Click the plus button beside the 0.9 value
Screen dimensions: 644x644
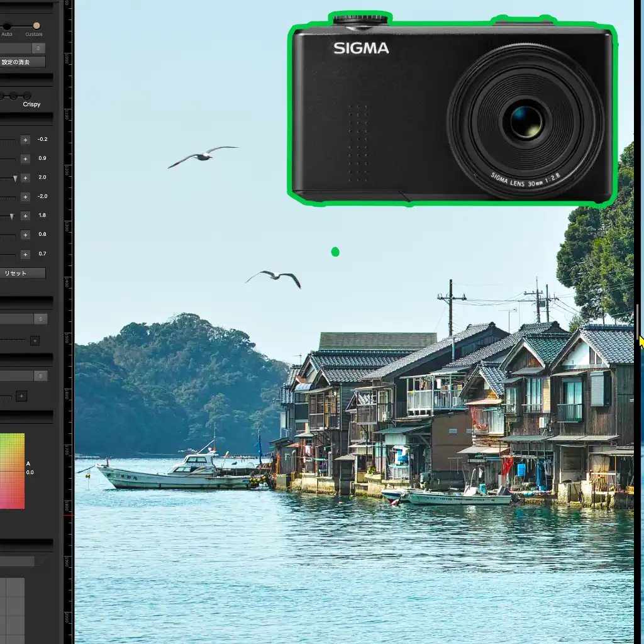(25, 158)
